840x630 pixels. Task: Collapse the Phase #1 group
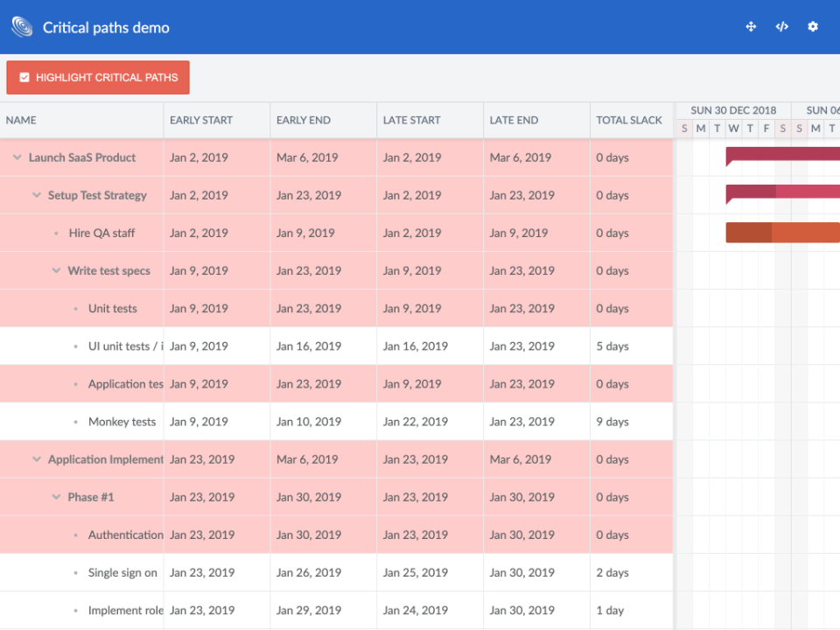click(x=56, y=497)
